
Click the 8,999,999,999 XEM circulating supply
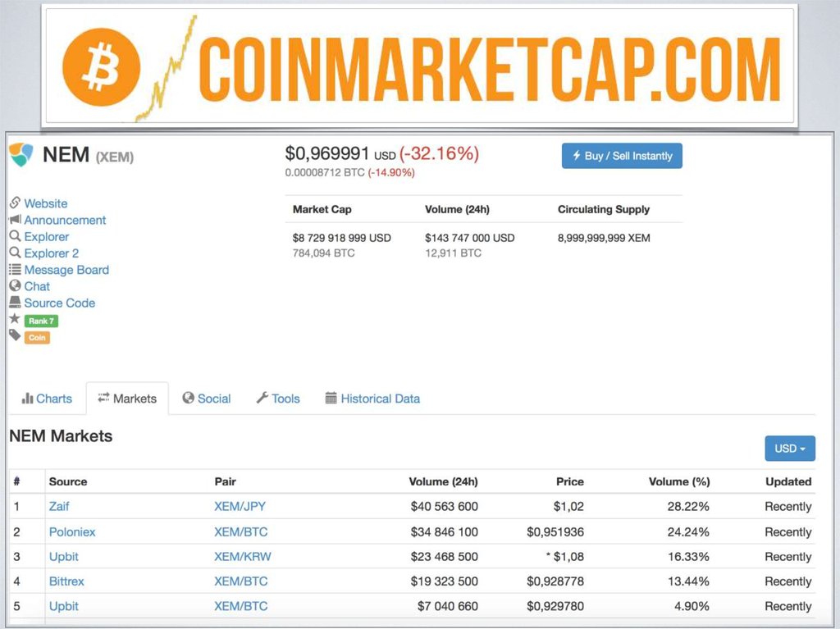tap(604, 238)
